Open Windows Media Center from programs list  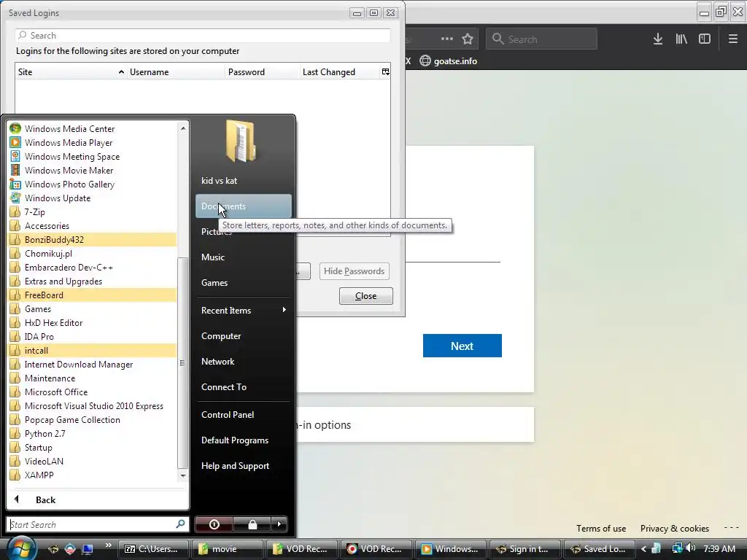click(93, 128)
